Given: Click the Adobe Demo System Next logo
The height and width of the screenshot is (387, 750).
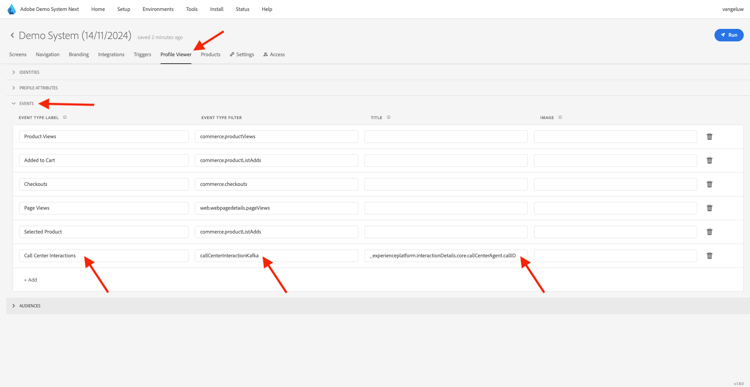Looking at the screenshot, I should click(11, 9).
